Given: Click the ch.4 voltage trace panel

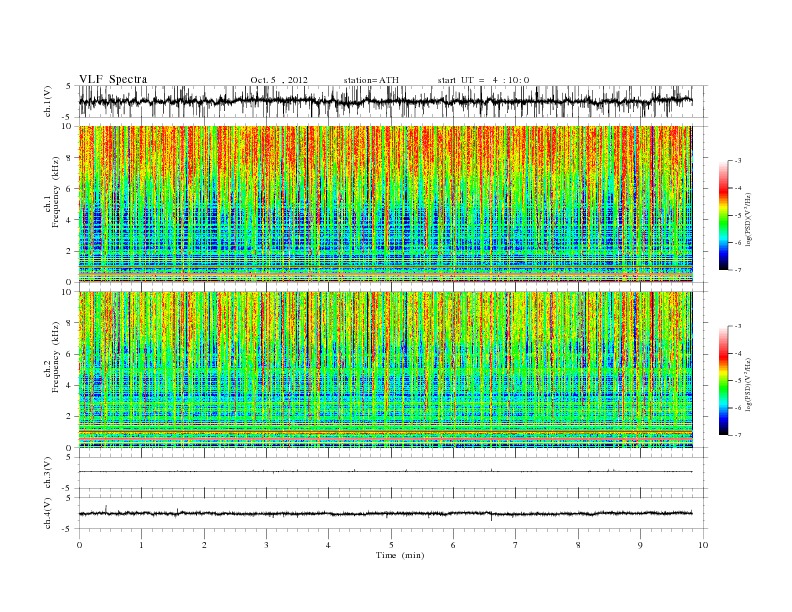Looking at the screenshot, I should pos(393,513).
